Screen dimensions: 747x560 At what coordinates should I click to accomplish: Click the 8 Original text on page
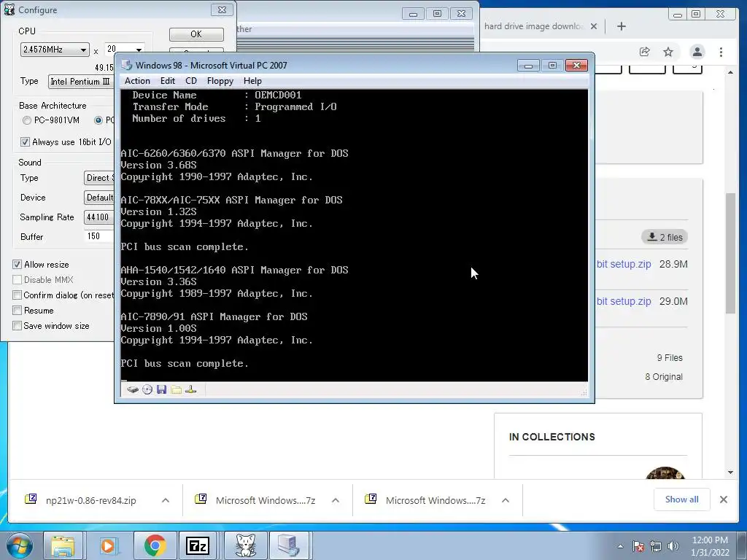click(664, 377)
